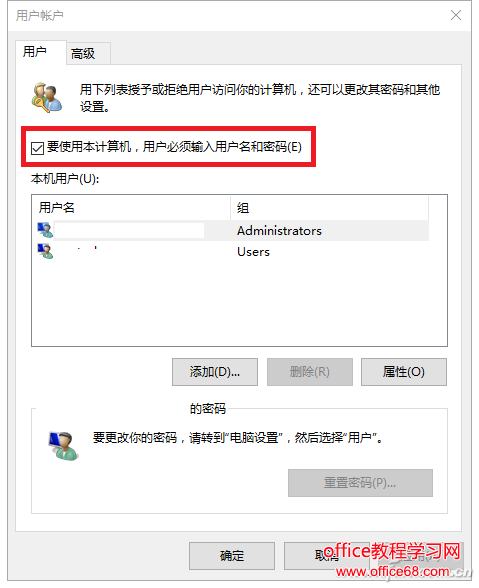Sort by the 用户名 column header

(x=131, y=207)
